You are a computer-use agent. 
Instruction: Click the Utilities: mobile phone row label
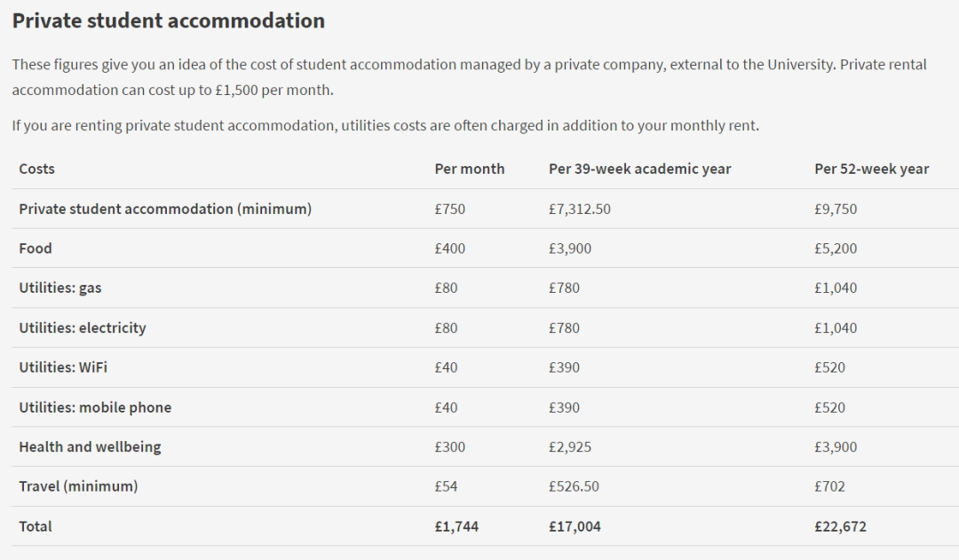click(x=95, y=407)
